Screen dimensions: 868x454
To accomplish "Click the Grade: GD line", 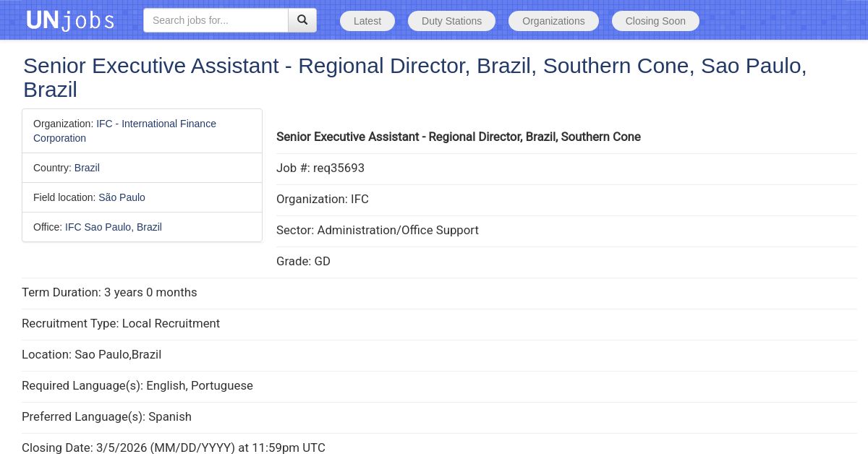I will 303,261.
